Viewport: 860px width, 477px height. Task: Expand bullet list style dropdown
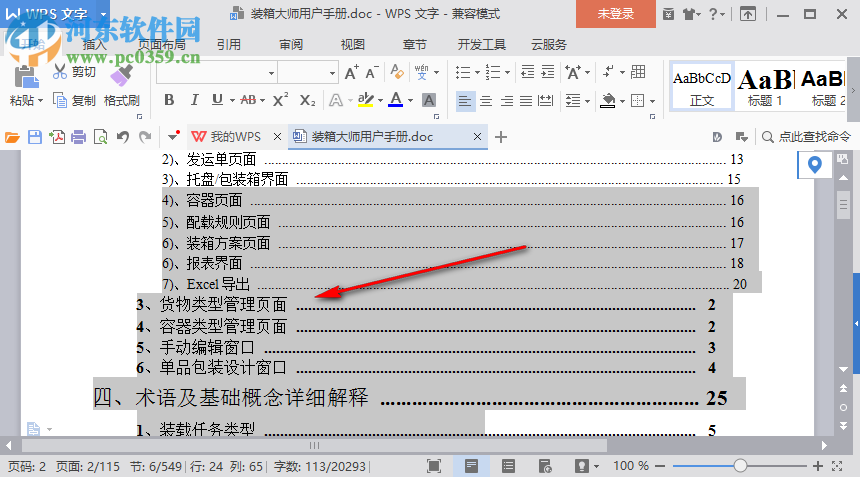477,72
